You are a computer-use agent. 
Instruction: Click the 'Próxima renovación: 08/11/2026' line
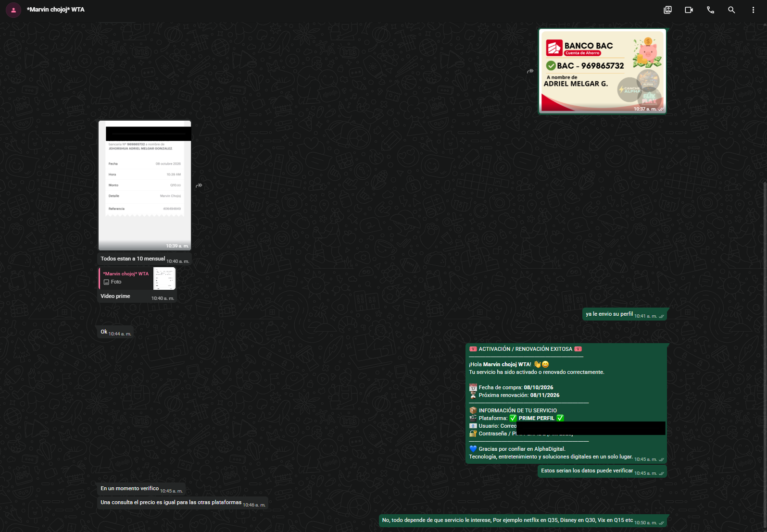click(515, 395)
